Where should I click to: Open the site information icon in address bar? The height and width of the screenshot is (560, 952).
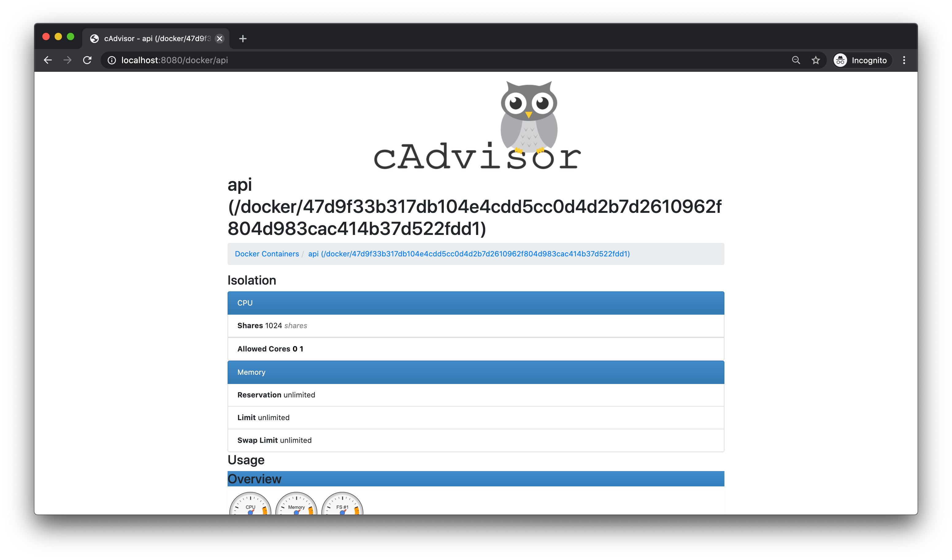pos(112,60)
